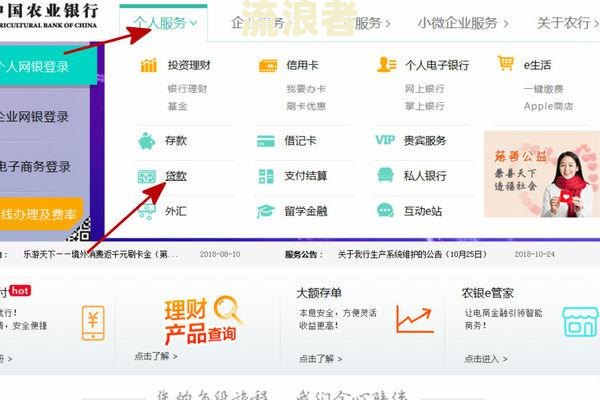Select 私人银行 menu entry

425,176
